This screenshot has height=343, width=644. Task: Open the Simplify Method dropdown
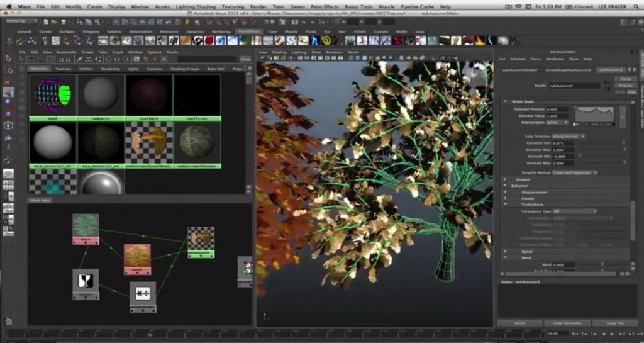pyautogui.click(x=576, y=172)
